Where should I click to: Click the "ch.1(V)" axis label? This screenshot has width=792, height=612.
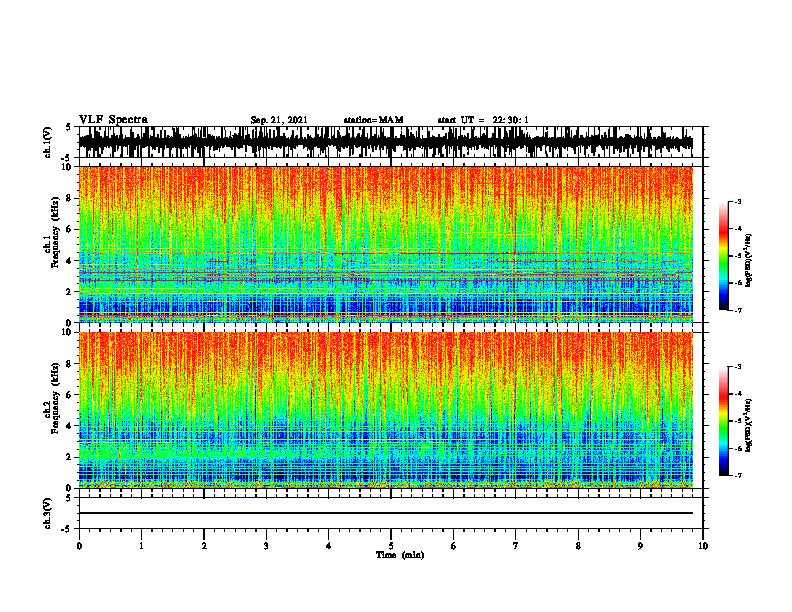point(48,142)
